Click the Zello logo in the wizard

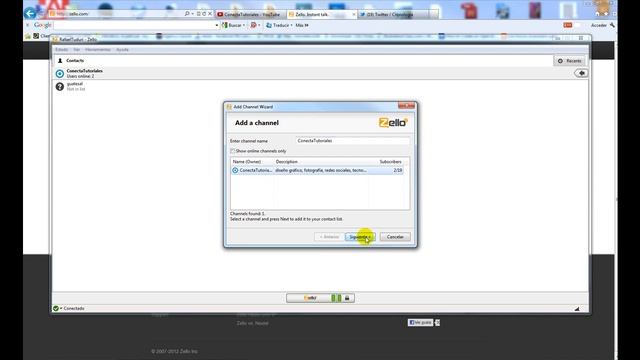(393, 122)
